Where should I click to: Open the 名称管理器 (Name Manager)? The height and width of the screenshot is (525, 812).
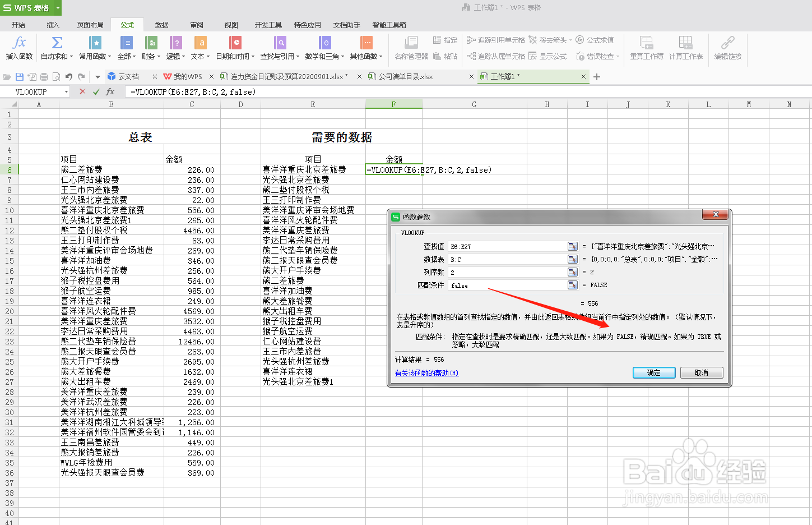click(411, 48)
